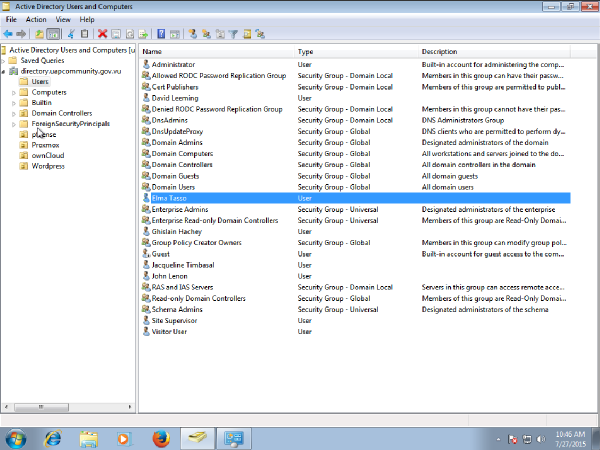Click the tree pane scroll-left arrow
The height and width of the screenshot is (450, 600).
[x=5, y=407]
